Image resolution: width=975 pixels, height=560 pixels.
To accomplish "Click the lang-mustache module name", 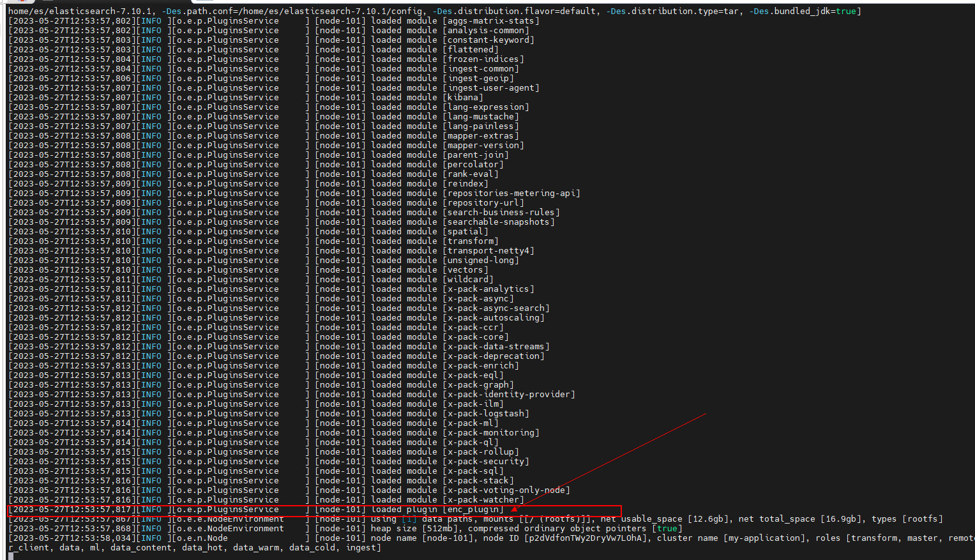I will pyautogui.click(x=481, y=117).
